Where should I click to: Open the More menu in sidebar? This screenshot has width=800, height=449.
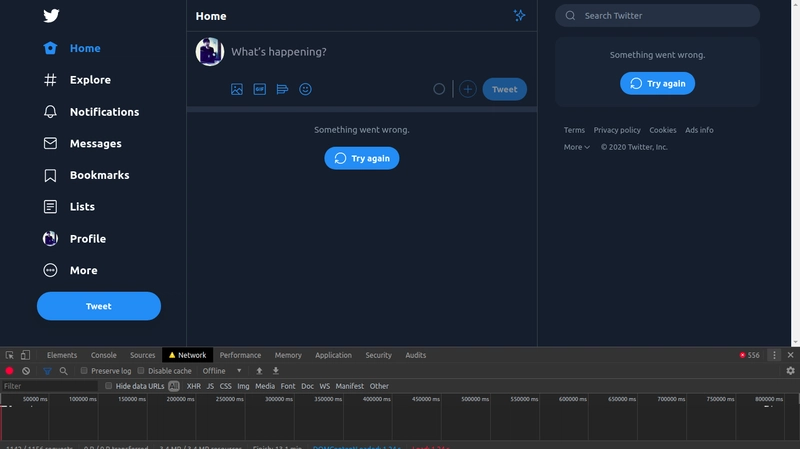click(70, 270)
